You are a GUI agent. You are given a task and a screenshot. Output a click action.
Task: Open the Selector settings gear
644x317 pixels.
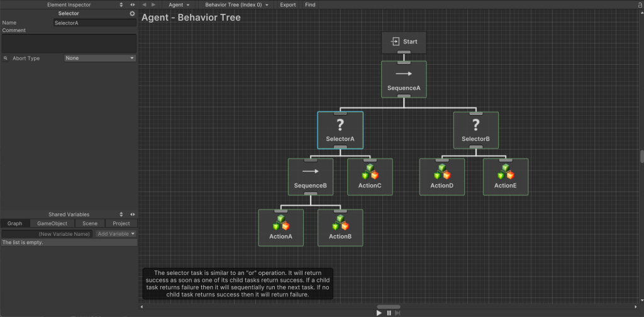(132, 13)
